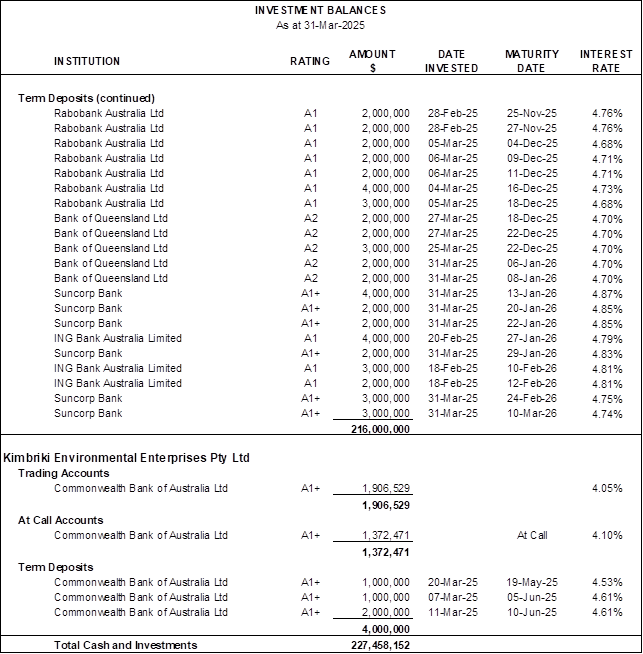Click maturity date 10-Feb-26
This screenshot has height=654, width=643.
pyautogui.click(x=532, y=369)
